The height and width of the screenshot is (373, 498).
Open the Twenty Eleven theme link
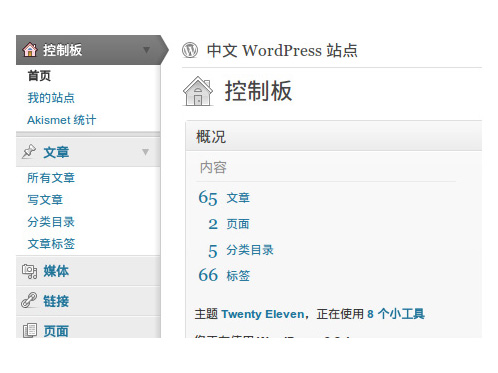[263, 314]
